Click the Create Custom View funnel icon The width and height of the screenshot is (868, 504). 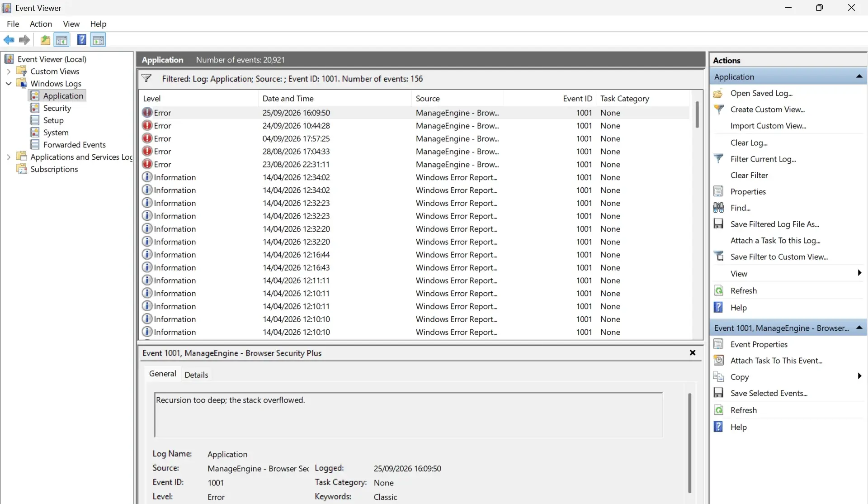tap(718, 109)
